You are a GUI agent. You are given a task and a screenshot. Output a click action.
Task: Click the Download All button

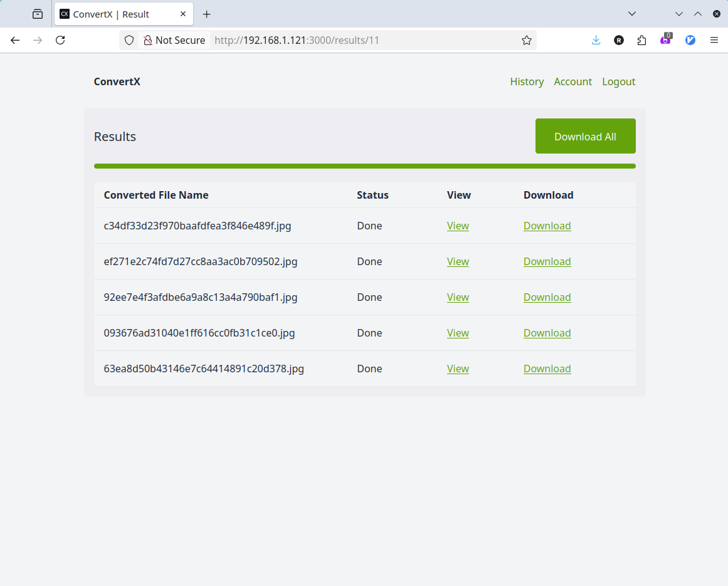585,136
